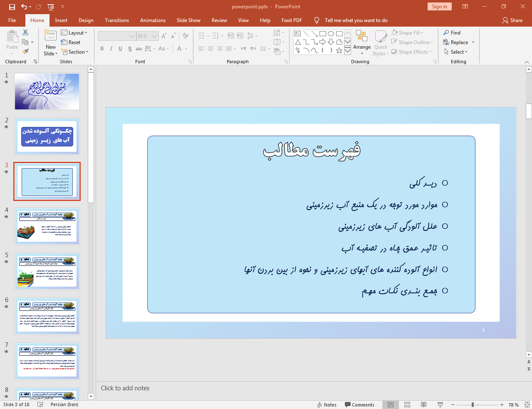Switch to the Slide Show tab
The image size is (532, 409).
[188, 20]
